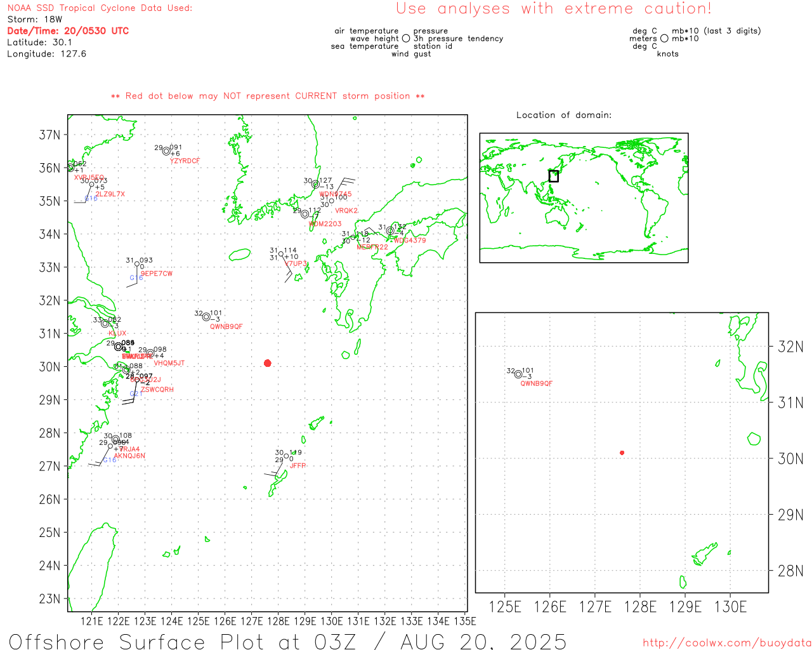Click the 125E label on inset map axis
Screen dimensions: 812x650
pyautogui.click(x=505, y=607)
